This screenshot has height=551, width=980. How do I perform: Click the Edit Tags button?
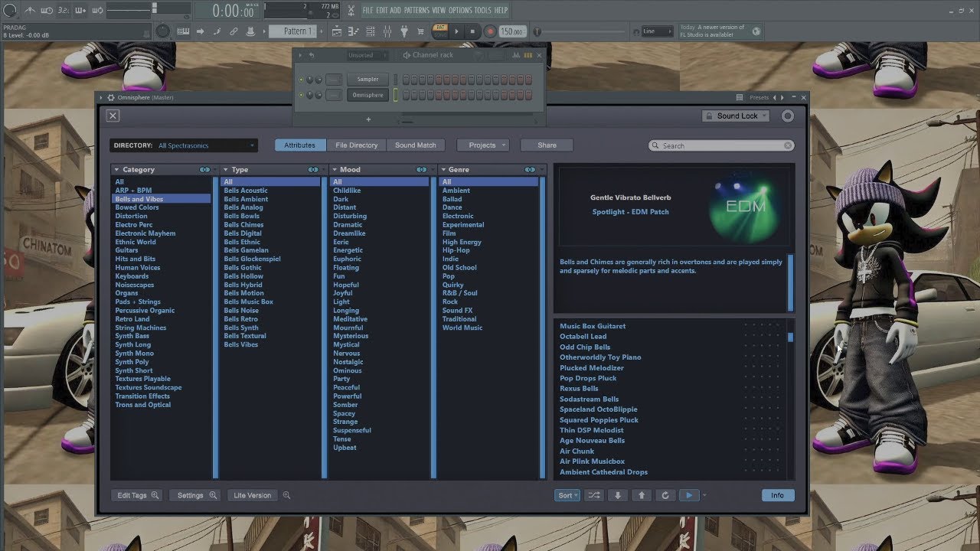[137, 495]
